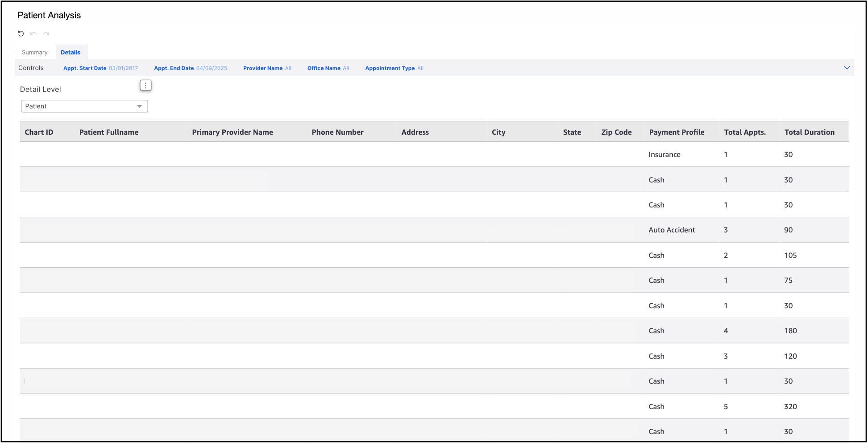Open the Appt. Start Date control
The width and height of the screenshot is (868, 443).
tap(100, 68)
